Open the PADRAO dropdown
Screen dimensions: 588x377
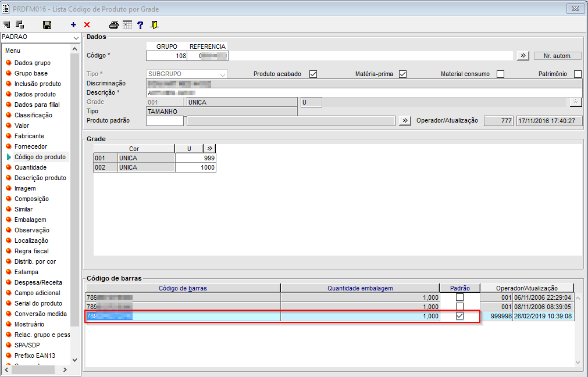coord(76,37)
